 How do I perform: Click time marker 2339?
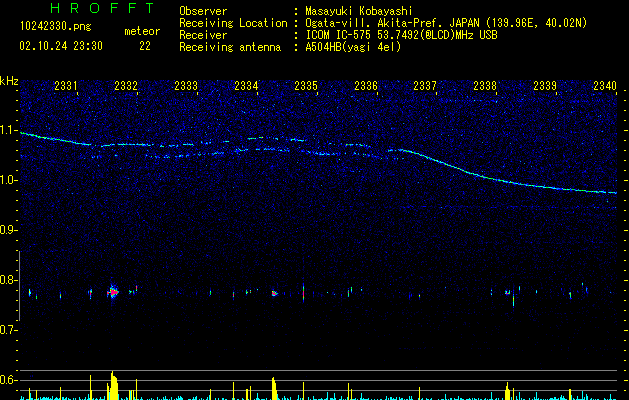(x=545, y=86)
